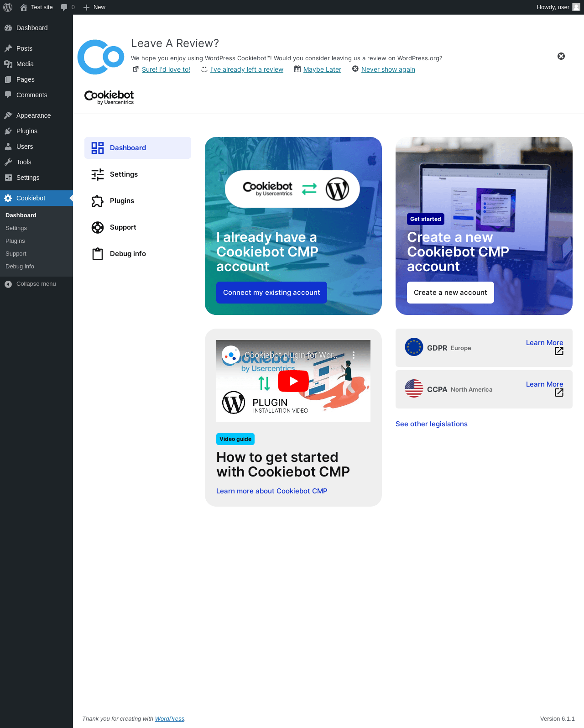Click the 'Video guide' badge

coord(235,439)
